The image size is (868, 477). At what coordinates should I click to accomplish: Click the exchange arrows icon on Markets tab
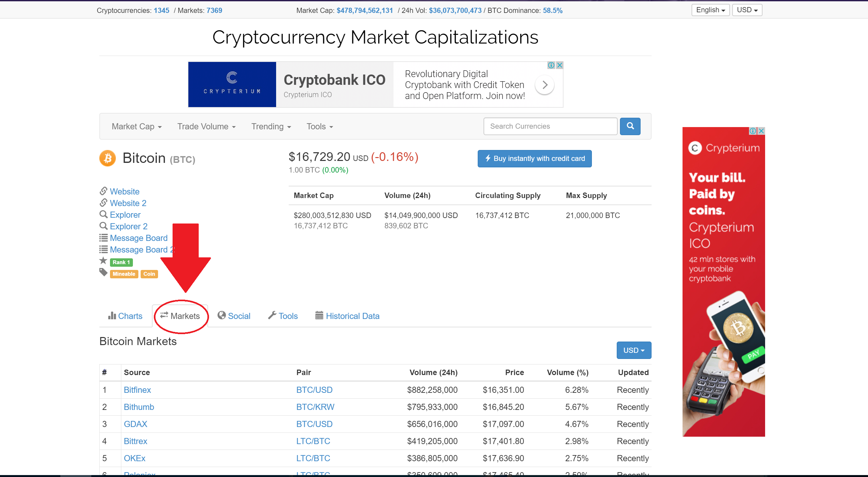click(164, 315)
